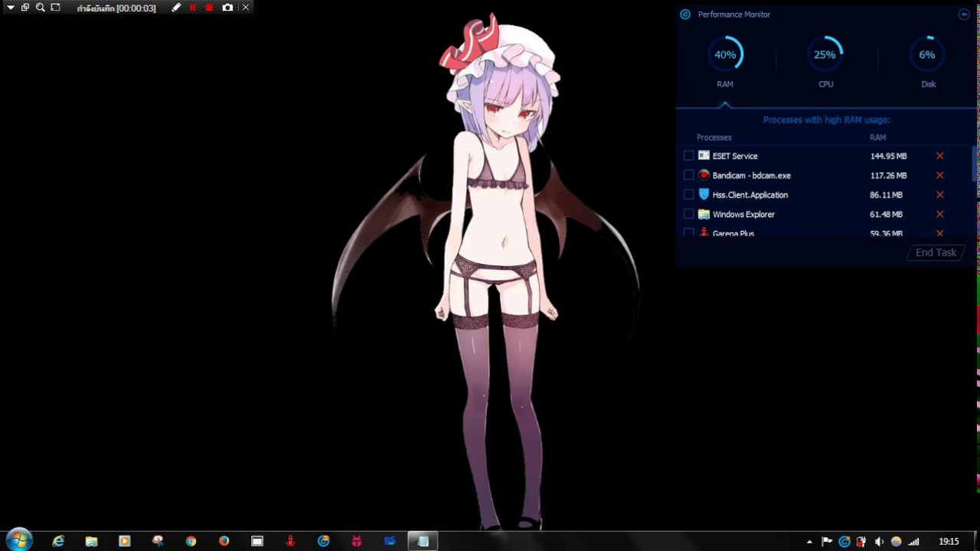The width and height of the screenshot is (980, 551).
Task: Pause the recording with the red pause button
Action: [193, 8]
